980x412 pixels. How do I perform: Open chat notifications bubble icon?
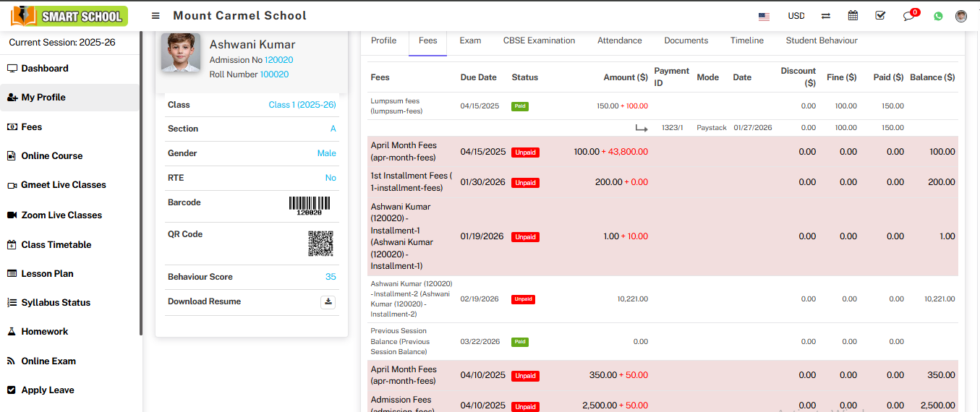pos(909,16)
